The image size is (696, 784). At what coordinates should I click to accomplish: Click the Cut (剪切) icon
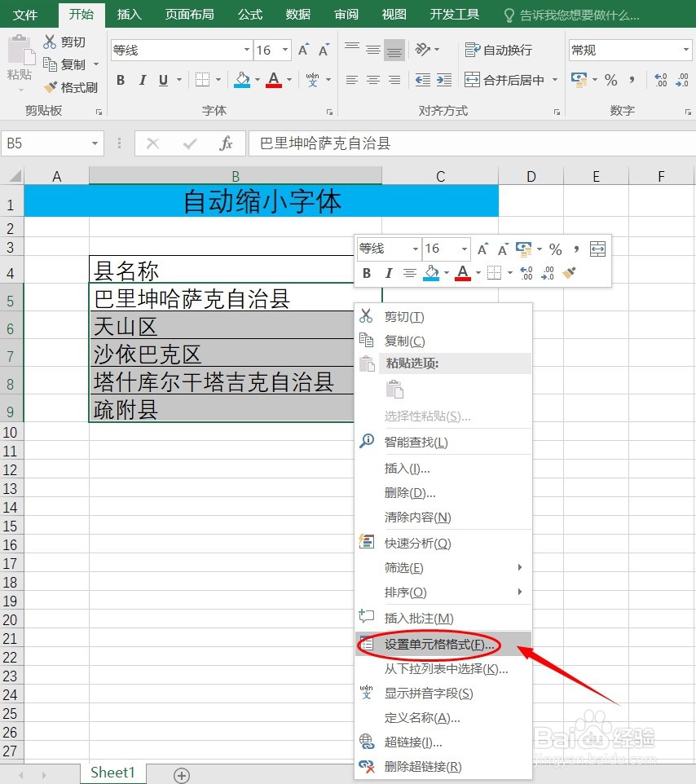click(x=52, y=41)
